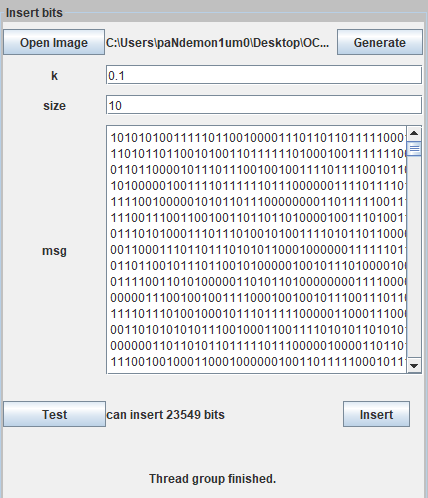Click the Open Image button
Viewport: 428px width, 498px height.
coord(54,42)
